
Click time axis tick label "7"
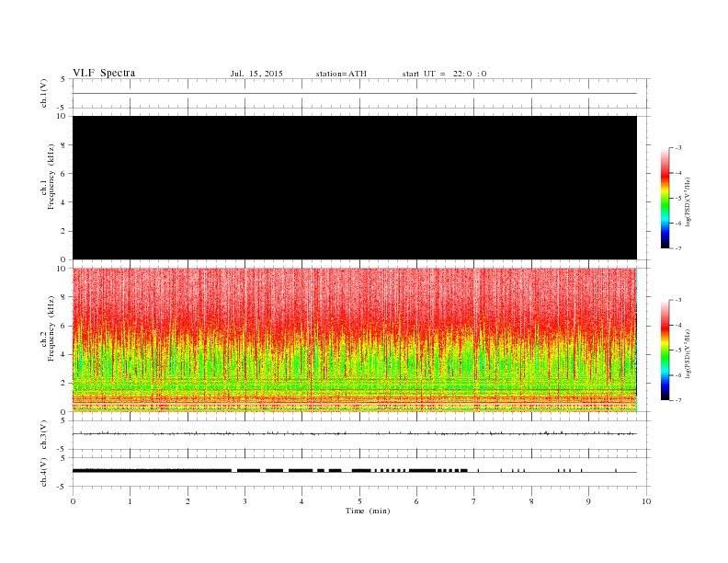tap(474, 501)
